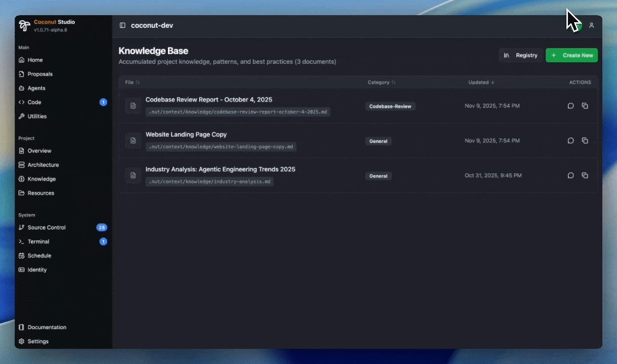This screenshot has width=617, height=364.
Task: Click the Schedule calendar icon
Action: click(21, 256)
